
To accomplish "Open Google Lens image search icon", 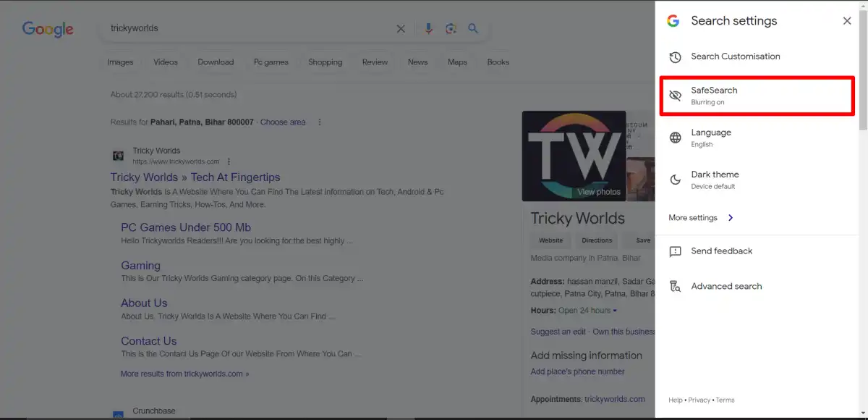I will click(x=451, y=28).
